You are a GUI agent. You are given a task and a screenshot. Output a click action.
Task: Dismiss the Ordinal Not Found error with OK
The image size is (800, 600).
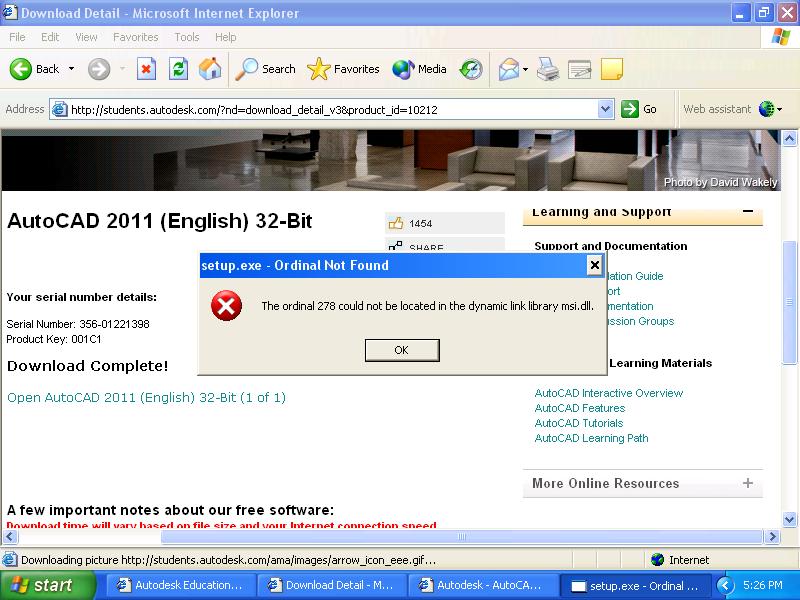[x=402, y=350]
